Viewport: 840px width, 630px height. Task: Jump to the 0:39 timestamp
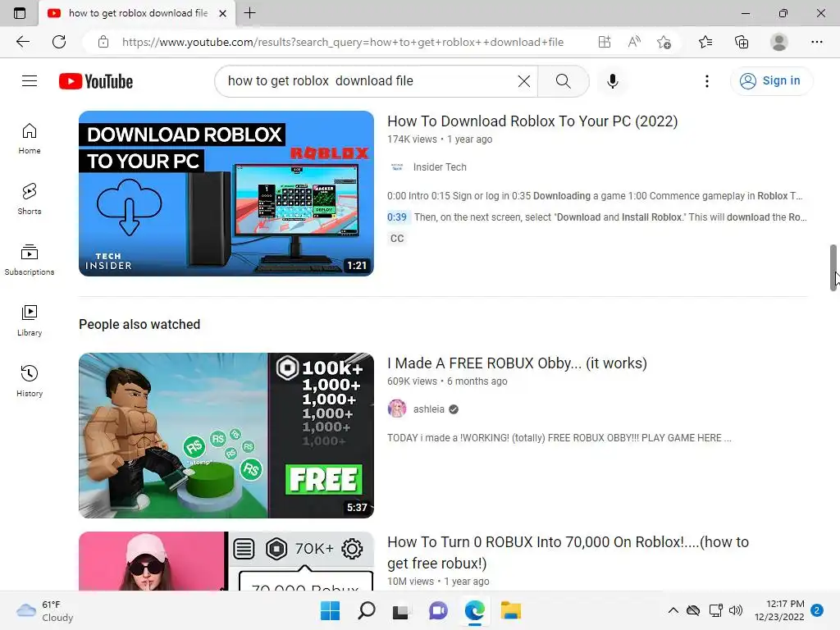(x=397, y=217)
